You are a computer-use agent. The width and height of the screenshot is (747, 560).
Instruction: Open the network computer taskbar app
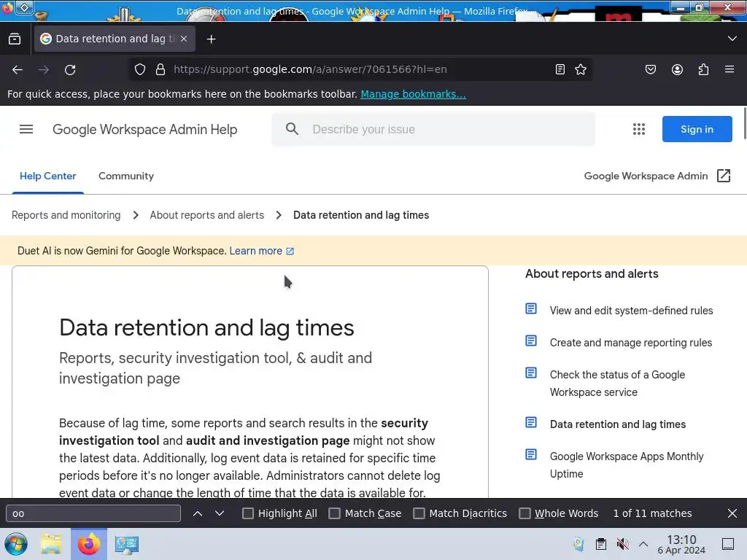(x=127, y=544)
